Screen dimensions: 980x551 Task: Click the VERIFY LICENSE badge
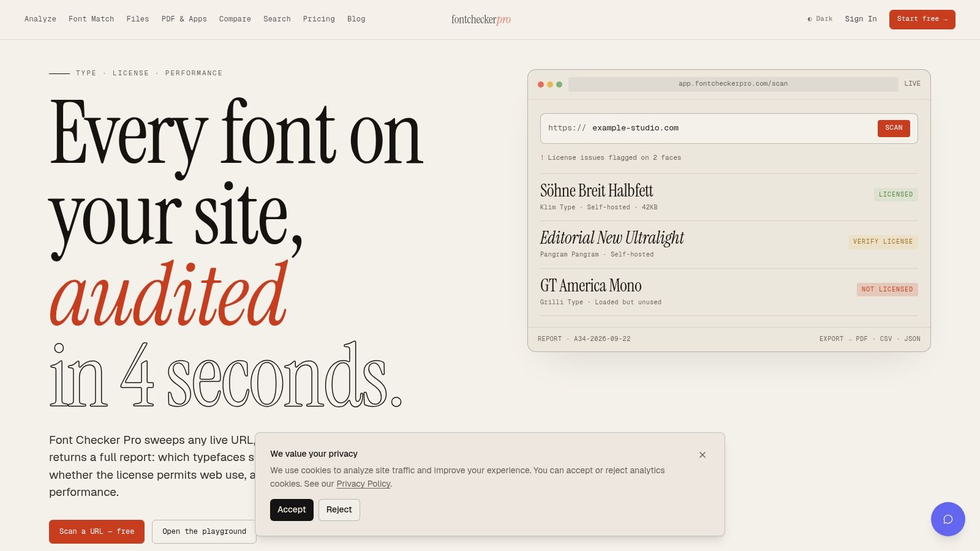pos(883,242)
